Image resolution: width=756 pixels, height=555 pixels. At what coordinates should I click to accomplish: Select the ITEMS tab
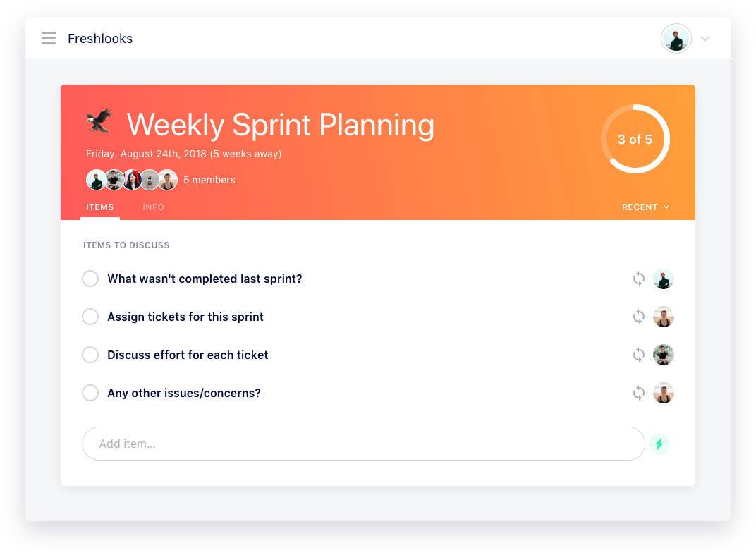[99, 207]
